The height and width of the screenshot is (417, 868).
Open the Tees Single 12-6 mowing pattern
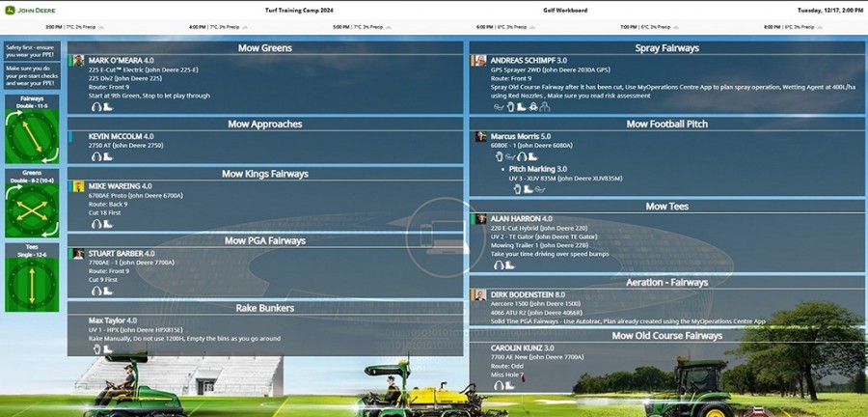pyautogui.click(x=32, y=277)
